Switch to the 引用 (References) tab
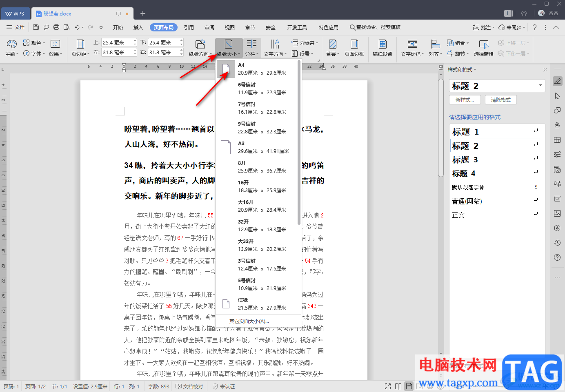 189,27
